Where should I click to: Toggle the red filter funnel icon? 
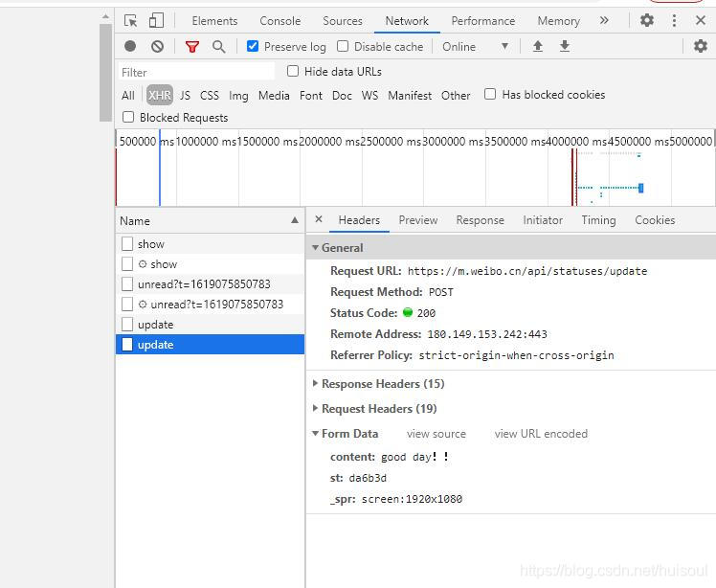[x=192, y=46]
